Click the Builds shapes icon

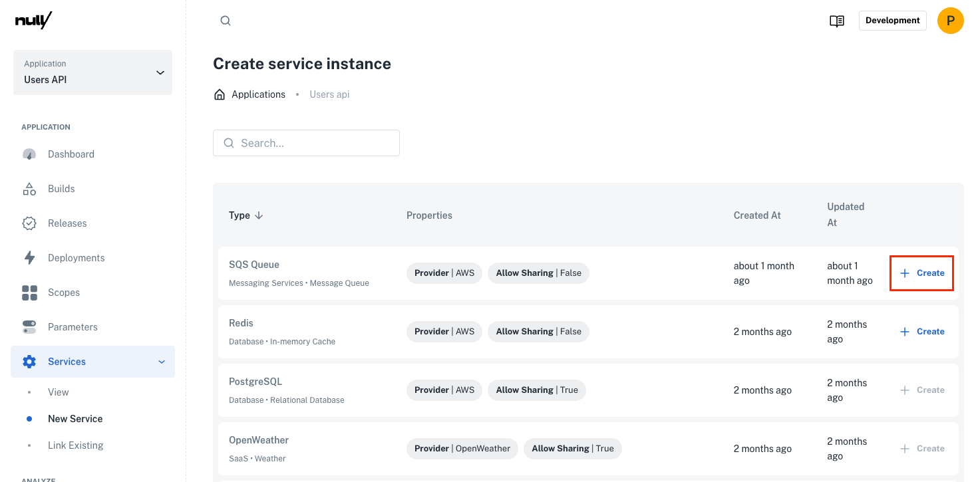[29, 189]
